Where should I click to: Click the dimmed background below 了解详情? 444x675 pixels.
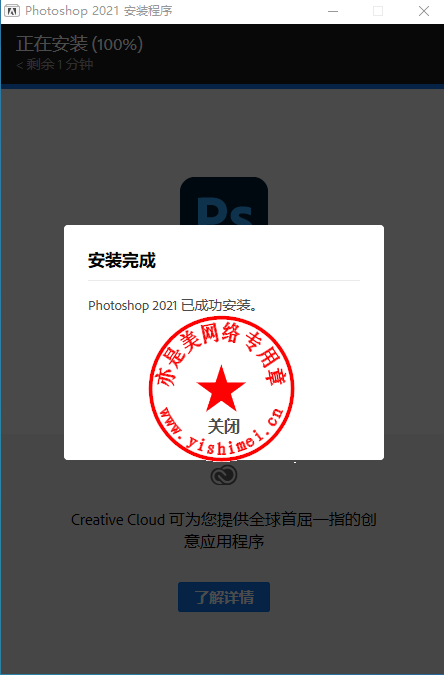tap(224, 644)
